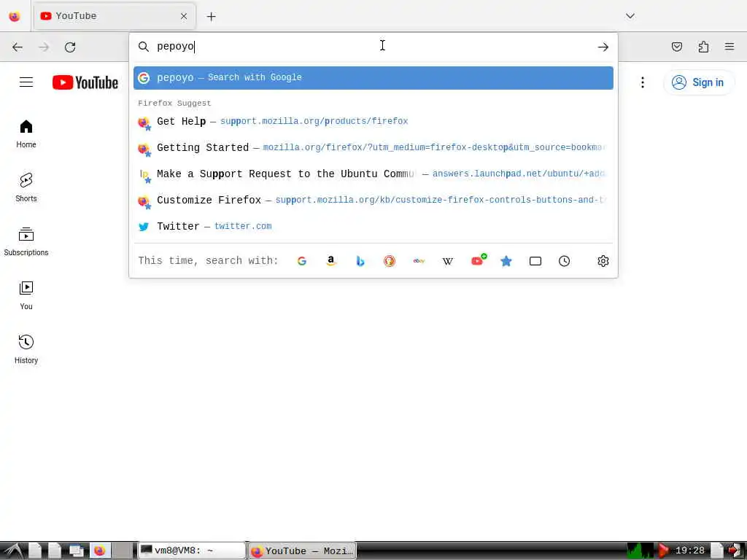The width and height of the screenshot is (747, 560).
Task: Open the Make a Support Request suggestion
Action: [x=373, y=174]
